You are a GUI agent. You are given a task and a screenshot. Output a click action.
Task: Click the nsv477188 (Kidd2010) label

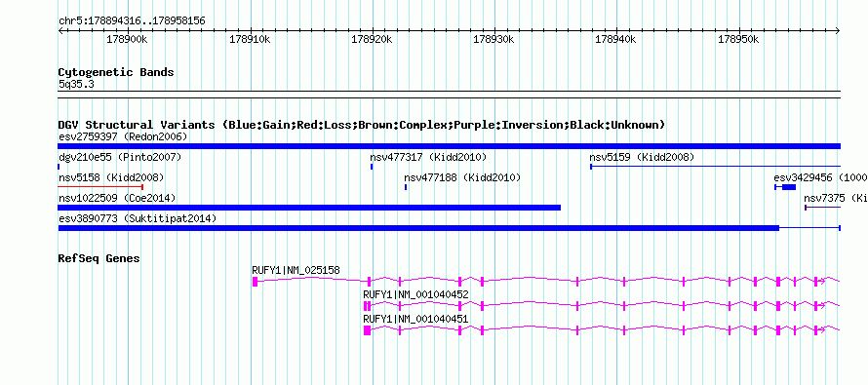(462, 178)
